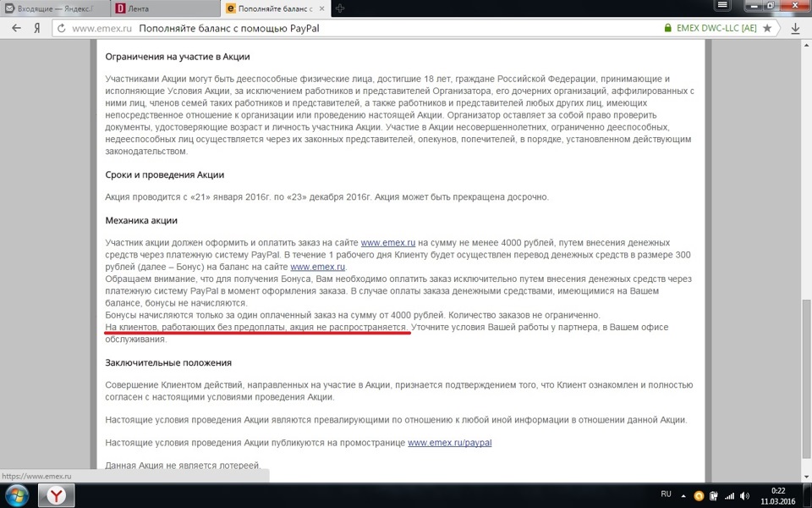Expand hidden tray icons arrow
Screen dimensions: 812x508
[682, 495]
